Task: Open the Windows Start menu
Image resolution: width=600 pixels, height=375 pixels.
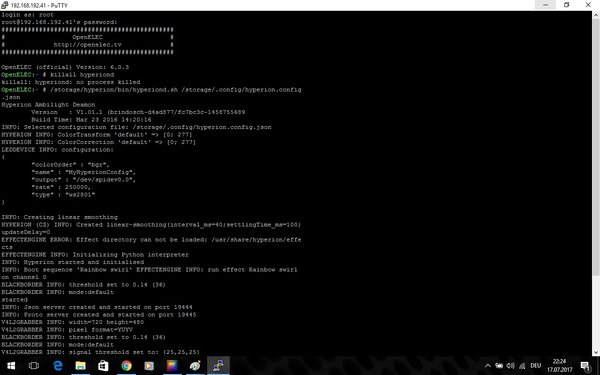Action: pos(11,366)
